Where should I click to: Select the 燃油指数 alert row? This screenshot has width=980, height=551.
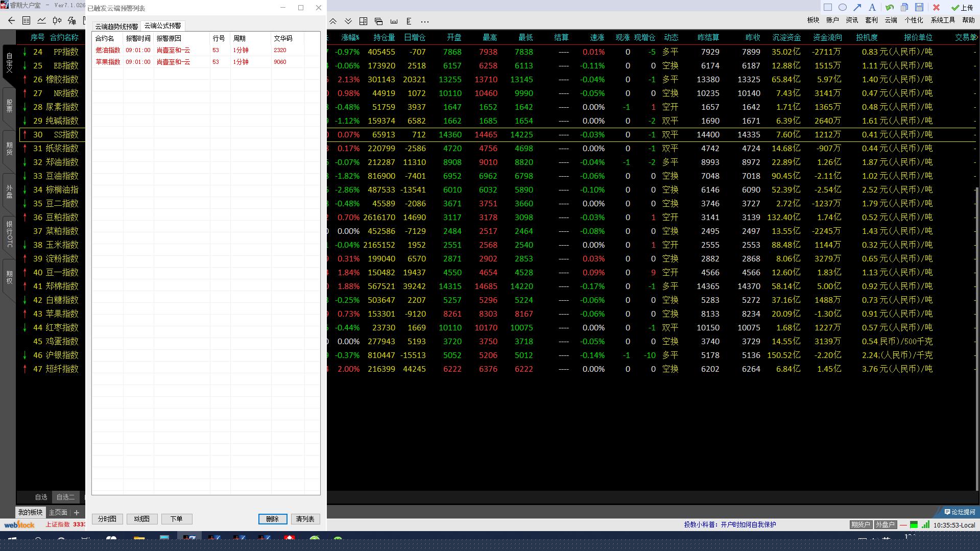pyautogui.click(x=108, y=50)
